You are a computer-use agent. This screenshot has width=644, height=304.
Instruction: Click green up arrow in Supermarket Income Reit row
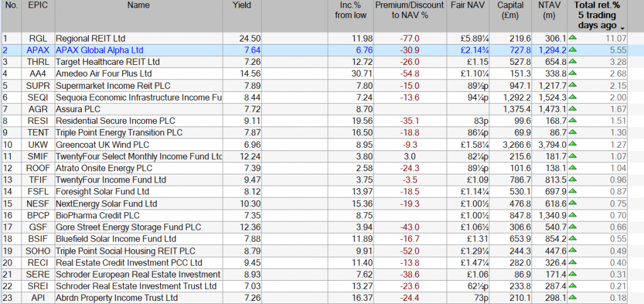[572, 86]
